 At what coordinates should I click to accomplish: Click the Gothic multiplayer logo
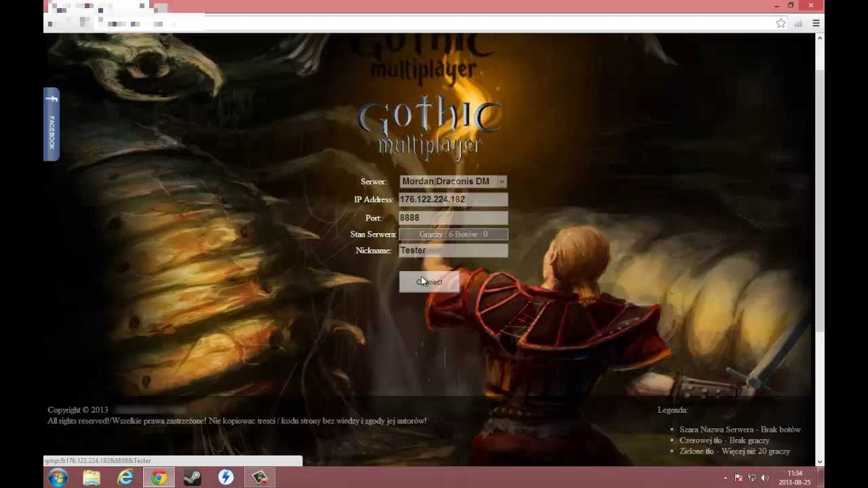click(x=430, y=130)
